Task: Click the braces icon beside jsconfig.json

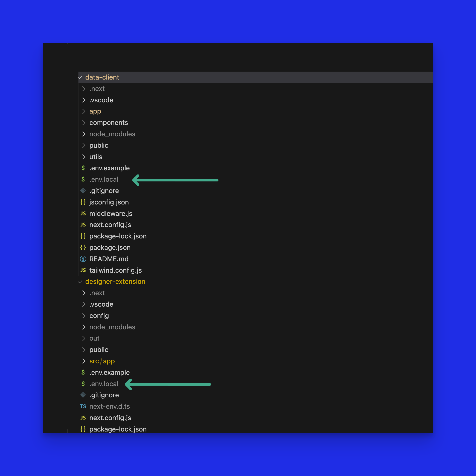Action: point(83,202)
